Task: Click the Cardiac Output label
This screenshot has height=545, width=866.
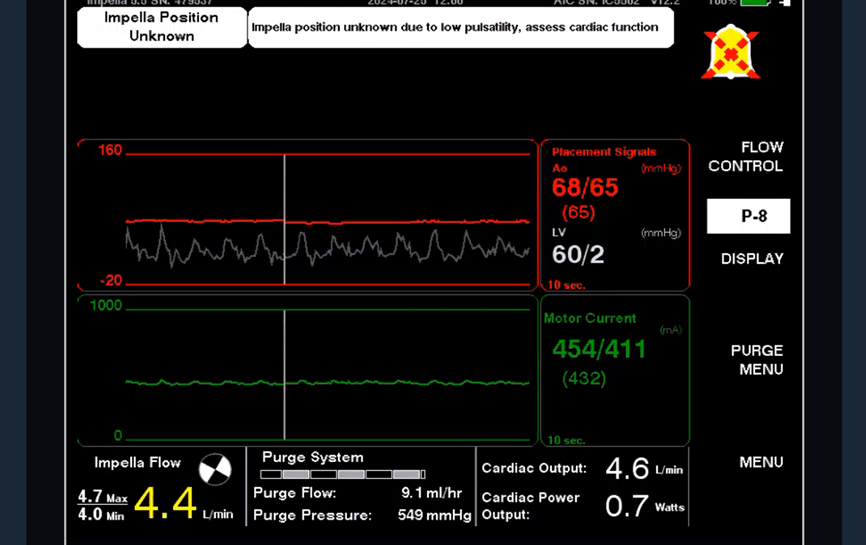Action: point(534,468)
